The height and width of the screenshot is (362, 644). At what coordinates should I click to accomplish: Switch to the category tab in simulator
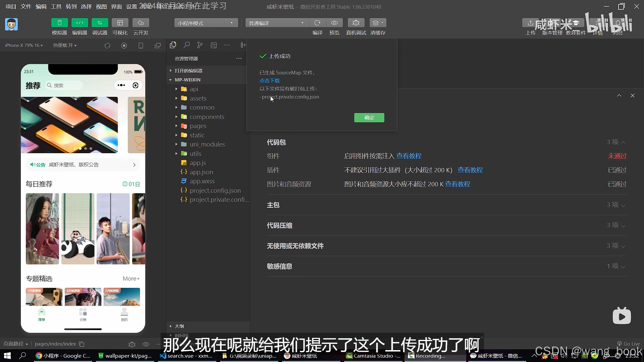click(83, 315)
